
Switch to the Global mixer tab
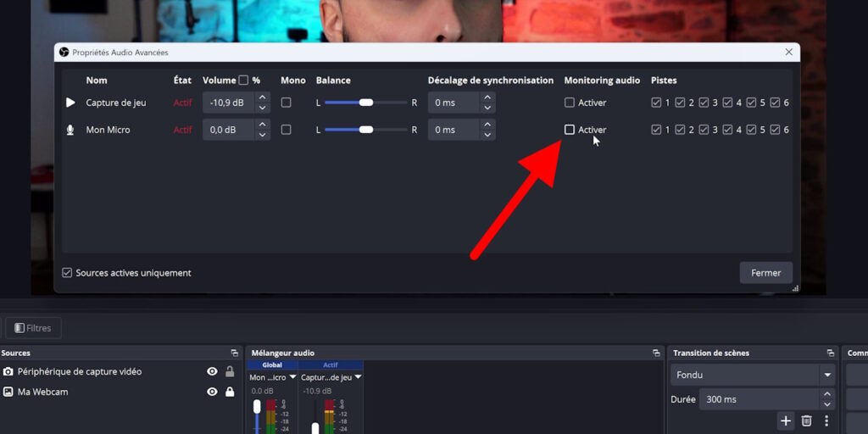(272, 364)
